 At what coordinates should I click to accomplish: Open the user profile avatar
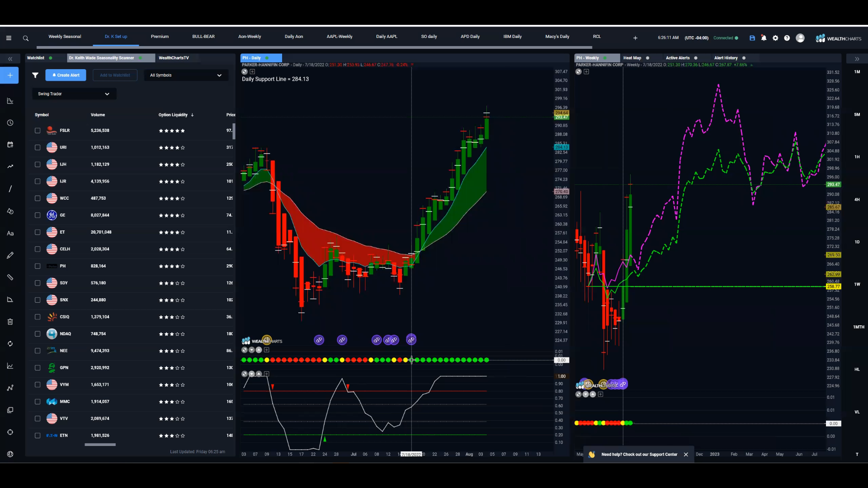(x=800, y=38)
